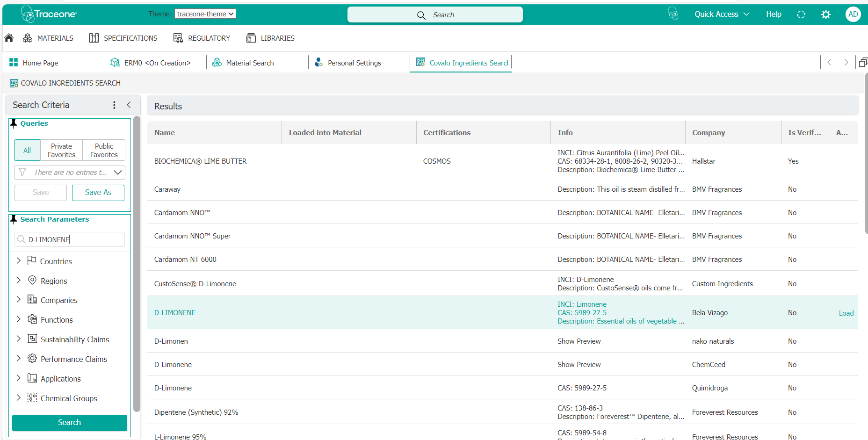The height and width of the screenshot is (440, 868).
Task: Click the Sustainability Claims icon
Action: [x=32, y=339]
